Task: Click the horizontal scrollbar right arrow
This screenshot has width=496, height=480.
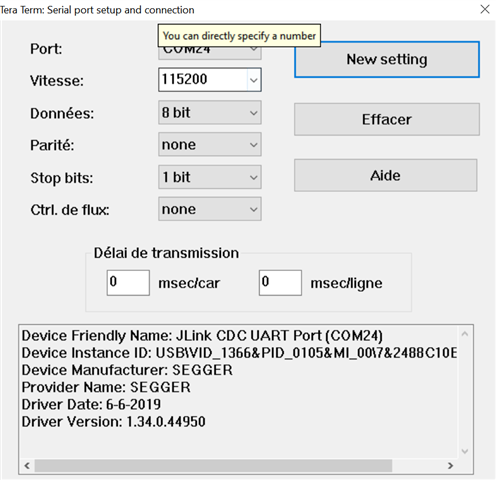Action: 450,466
